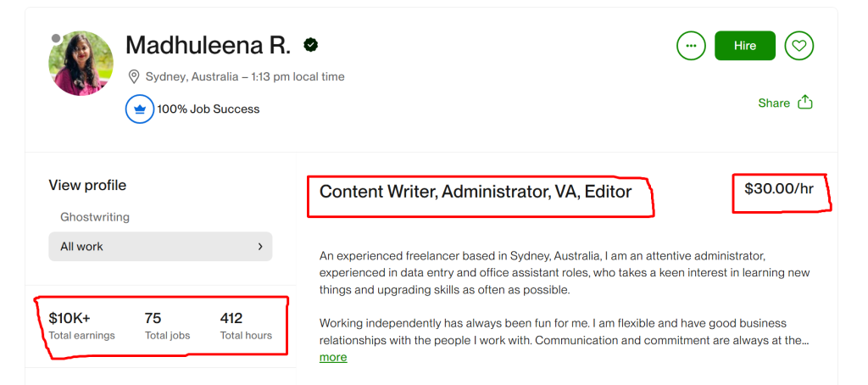Viewport: 868px width, 385px height.
Task: Click the 75 Total jobs stat
Action: coord(166,326)
